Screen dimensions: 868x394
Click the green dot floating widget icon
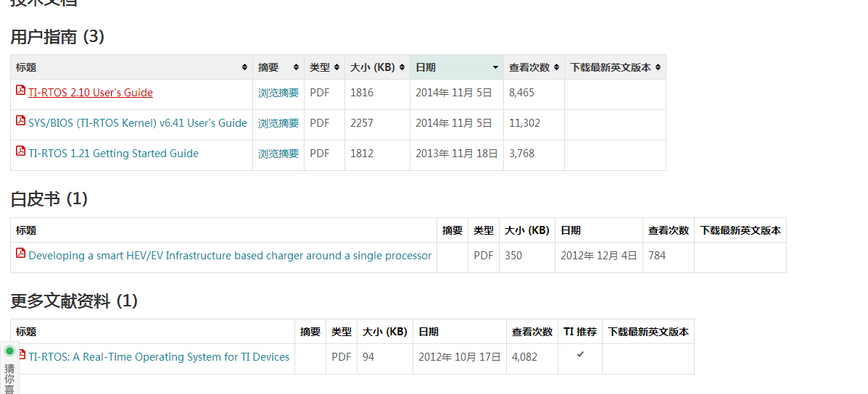pos(9,351)
